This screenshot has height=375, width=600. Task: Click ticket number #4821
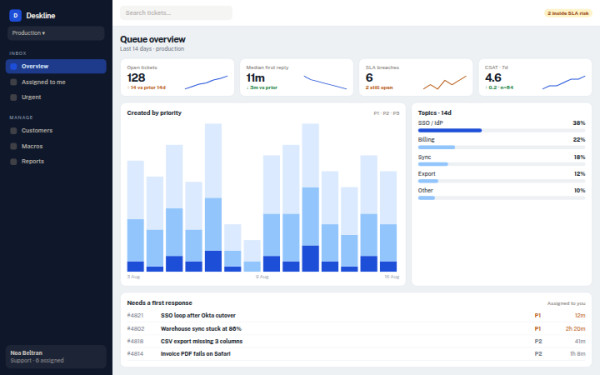[135, 316]
